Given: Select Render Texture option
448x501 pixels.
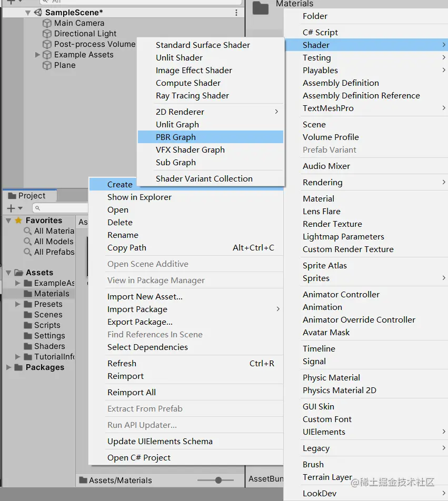Looking at the screenshot, I should pos(366,224).
